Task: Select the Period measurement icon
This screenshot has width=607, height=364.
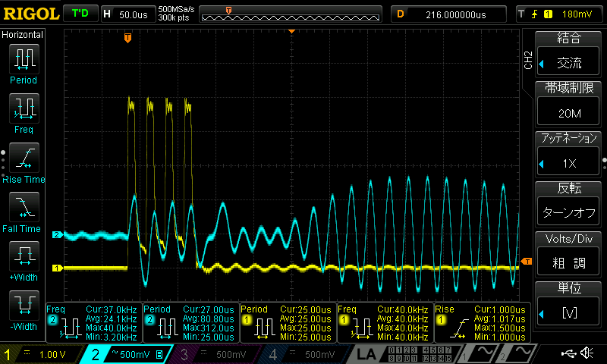Action: coord(24,63)
